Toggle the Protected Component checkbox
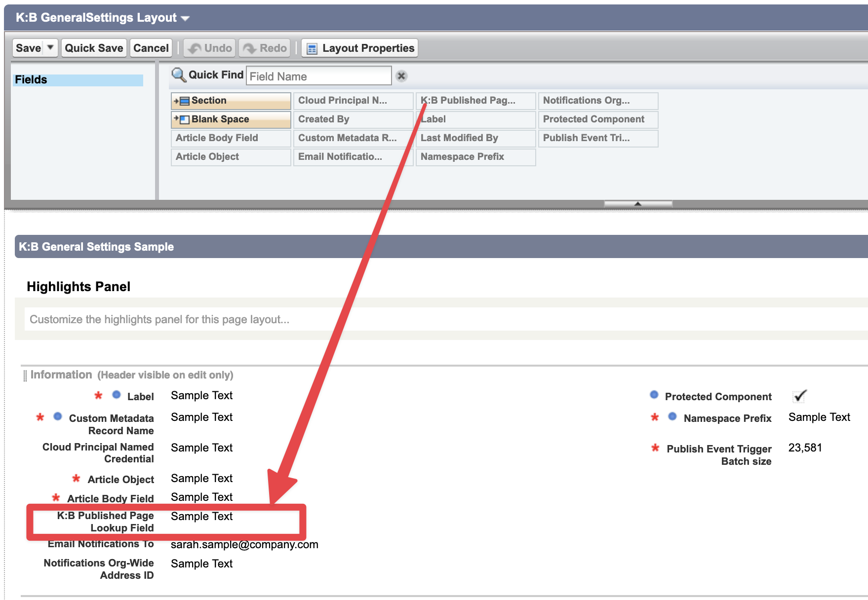 [x=799, y=396]
